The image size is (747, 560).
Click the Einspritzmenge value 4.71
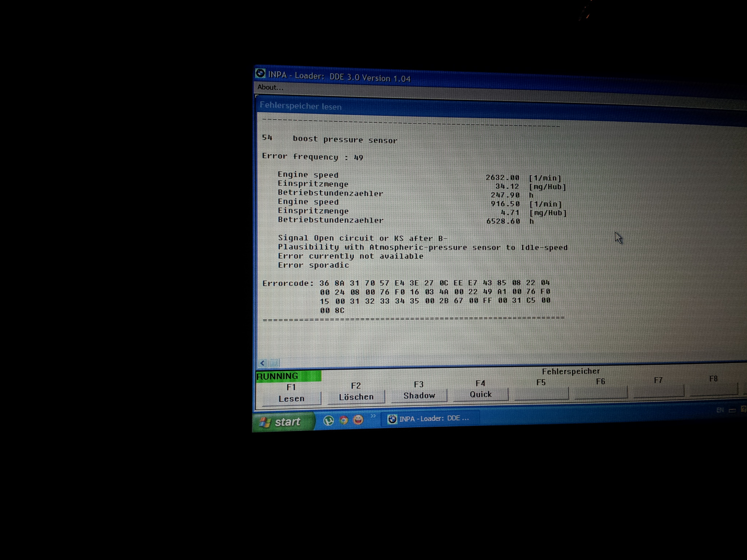(x=510, y=213)
